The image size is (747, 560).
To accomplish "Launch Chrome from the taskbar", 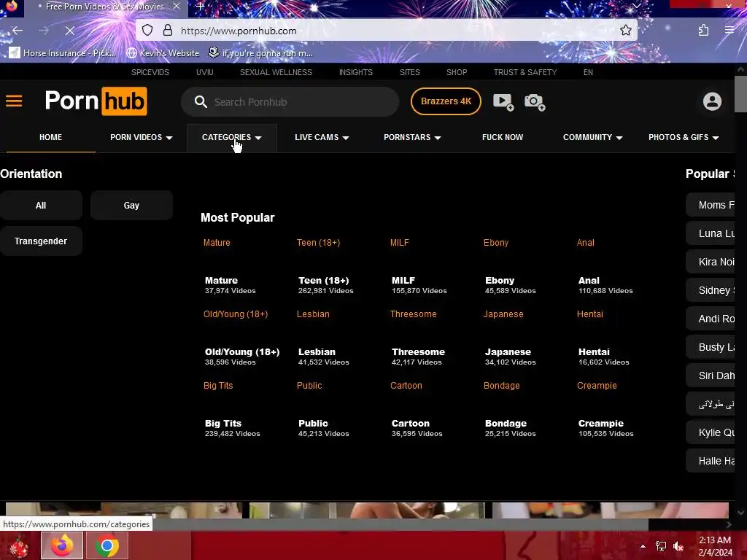I will [x=107, y=545].
